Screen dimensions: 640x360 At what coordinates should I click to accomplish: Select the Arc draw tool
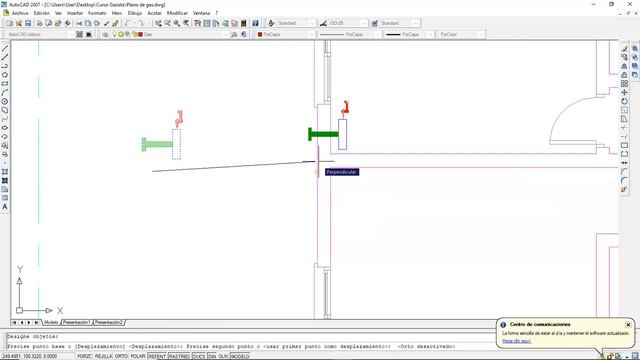[5, 93]
